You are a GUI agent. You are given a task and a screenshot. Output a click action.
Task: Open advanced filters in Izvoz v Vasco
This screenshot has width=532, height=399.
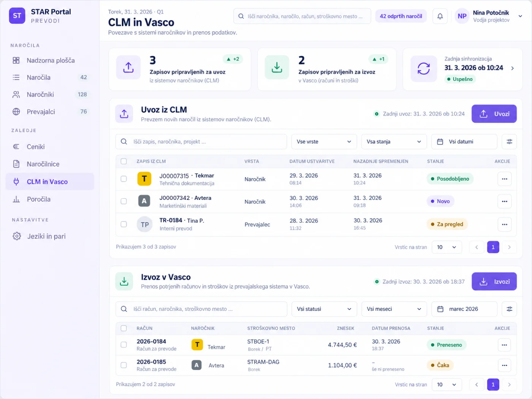coord(510,309)
